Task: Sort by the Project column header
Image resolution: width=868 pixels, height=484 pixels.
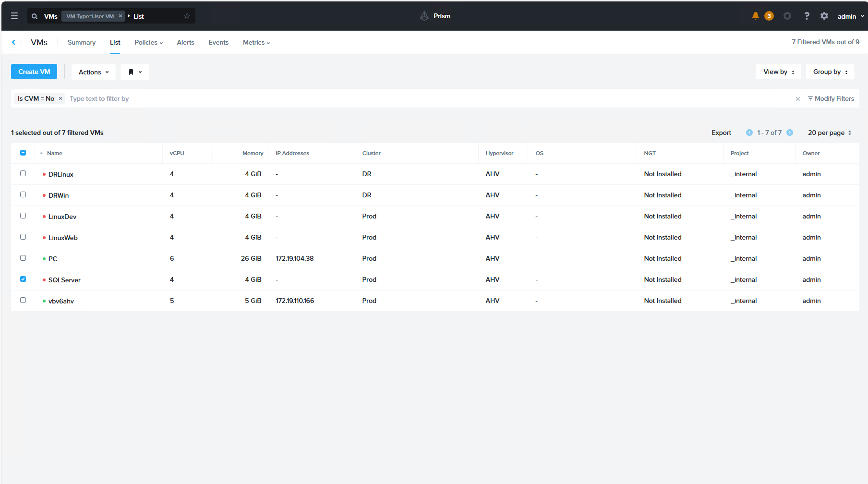Action: click(x=739, y=153)
